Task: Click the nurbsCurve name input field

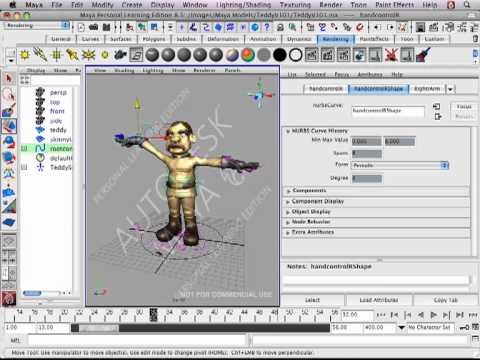Action: pyautogui.click(x=388, y=111)
